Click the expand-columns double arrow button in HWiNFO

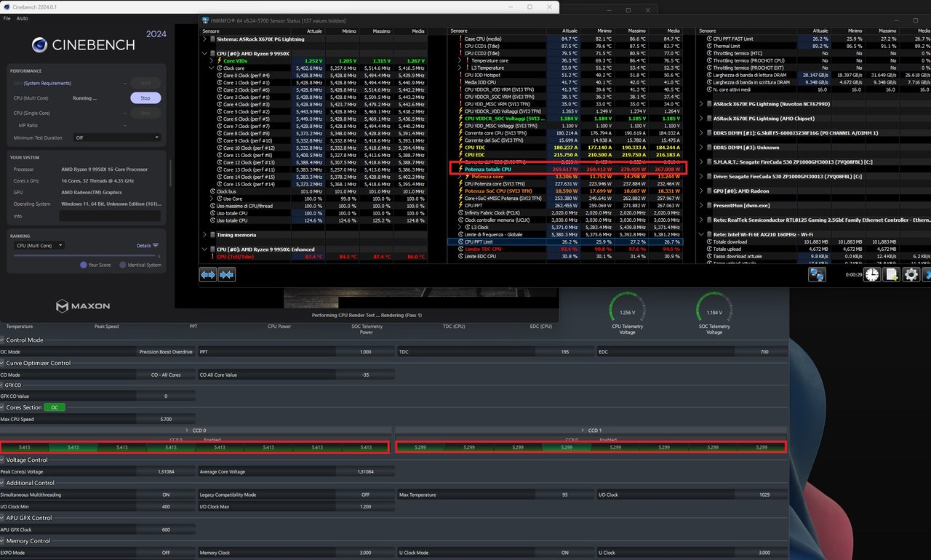(x=208, y=274)
